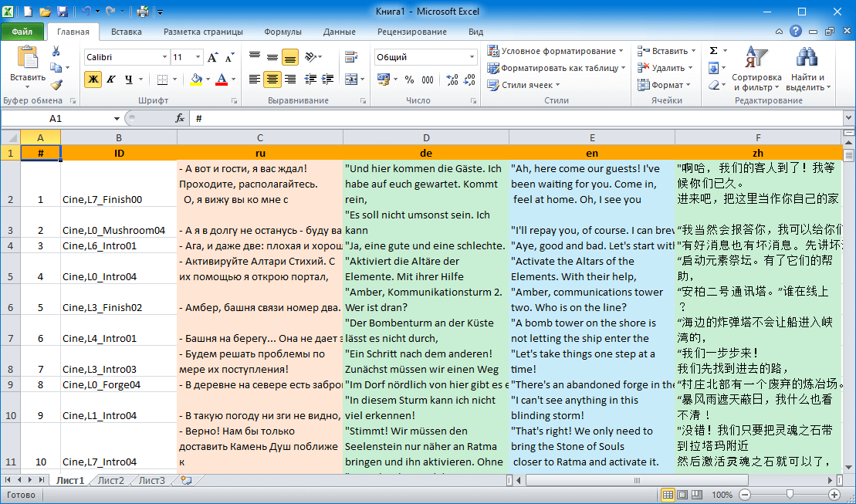Screen dimensions: 856x504
Task: Click the red font color A
Action: pos(222,79)
